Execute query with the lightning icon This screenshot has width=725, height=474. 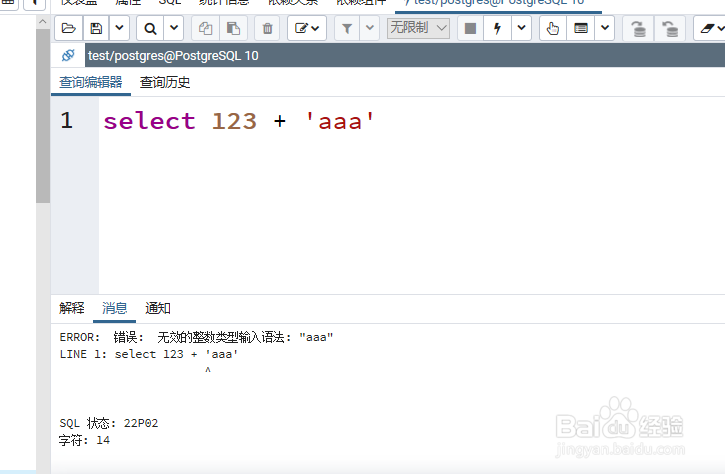[x=498, y=28]
